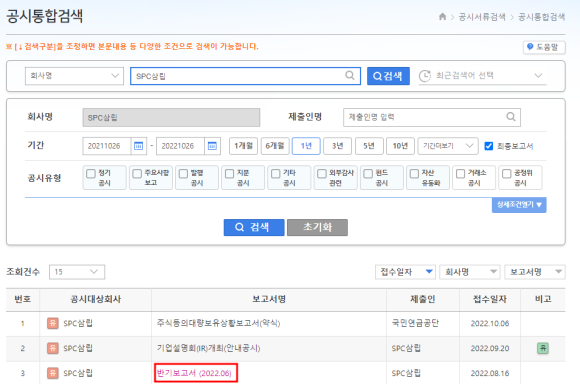Click the magnifier icon inside SPC삼립 search box
The width and height of the screenshot is (580, 384).
(x=350, y=75)
